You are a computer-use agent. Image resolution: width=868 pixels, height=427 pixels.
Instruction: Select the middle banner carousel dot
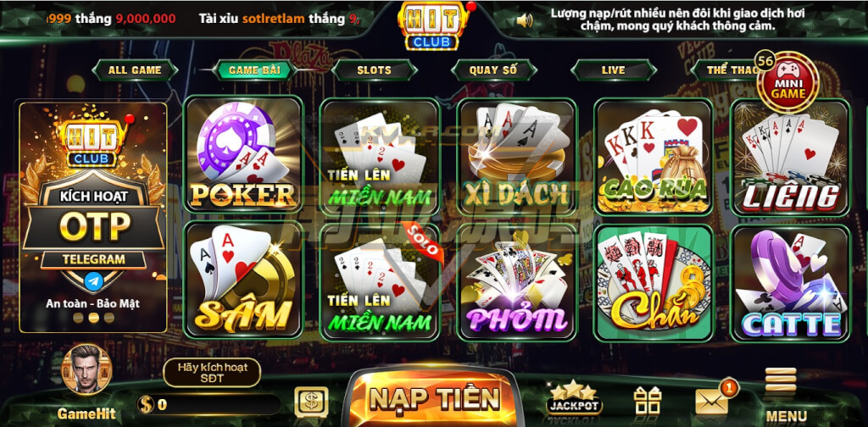pyautogui.click(x=93, y=318)
